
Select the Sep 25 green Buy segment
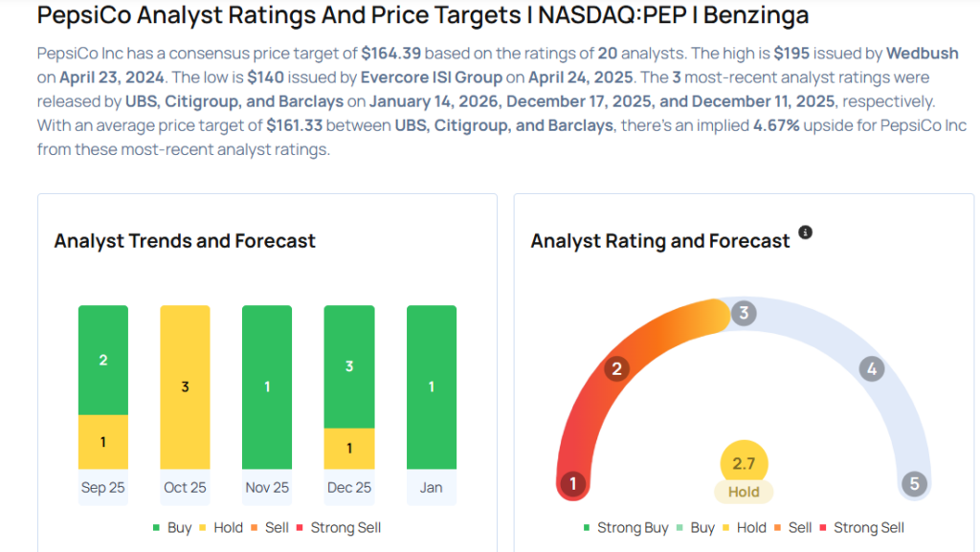[x=103, y=360]
